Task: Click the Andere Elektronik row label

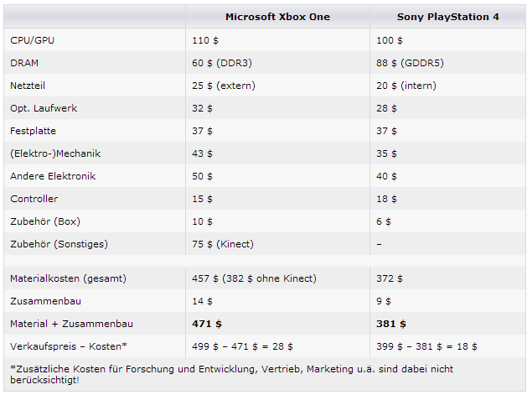Action: (x=53, y=176)
